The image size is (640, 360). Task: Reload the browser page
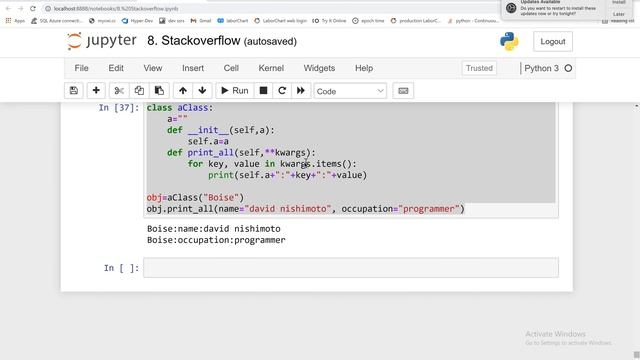(x=33, y=8)
